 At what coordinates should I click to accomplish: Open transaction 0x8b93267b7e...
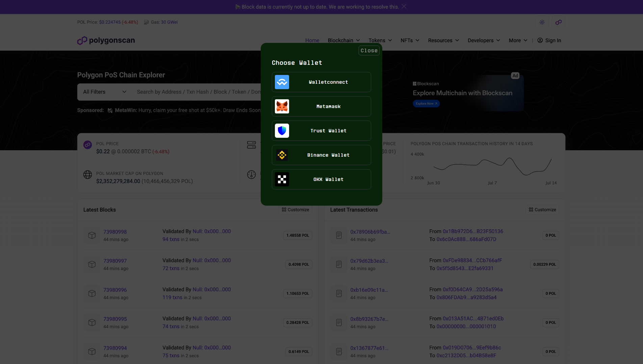[x=369, y=319]
